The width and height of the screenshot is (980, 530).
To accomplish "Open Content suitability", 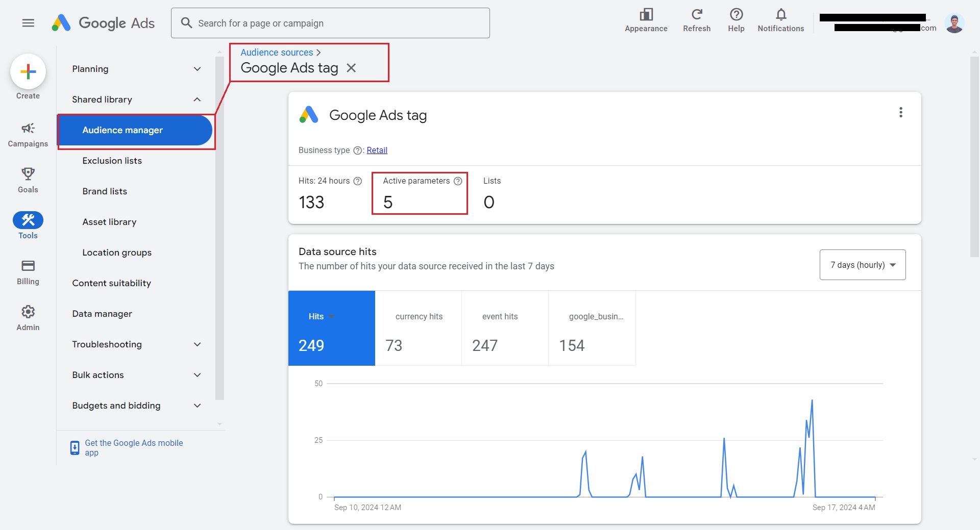I will (112, 283).
